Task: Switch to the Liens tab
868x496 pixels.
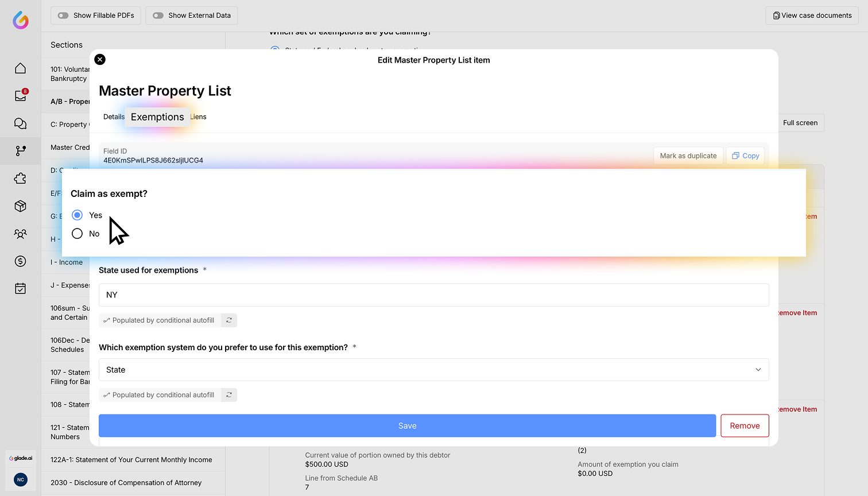Action: [x=199, y=117]
